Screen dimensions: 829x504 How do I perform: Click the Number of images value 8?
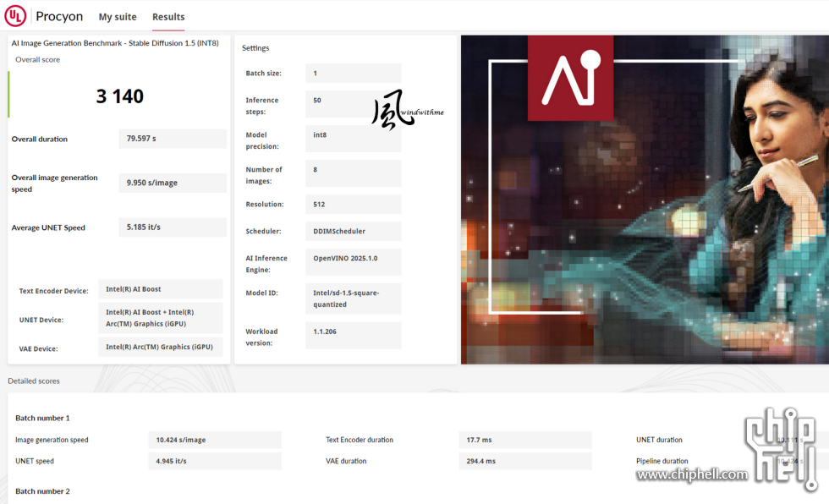(x=354, y=173)
